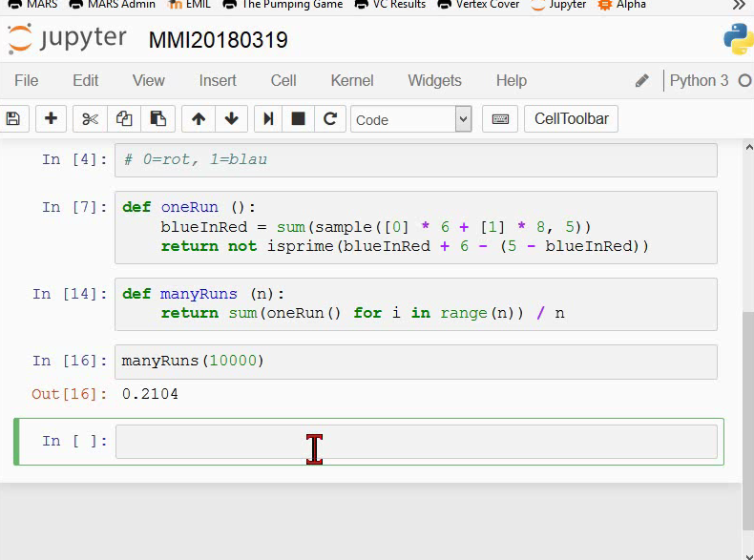Move the selected cell down with the arrow
Viewport: 754px width, 560px height.
coord(231,118)
